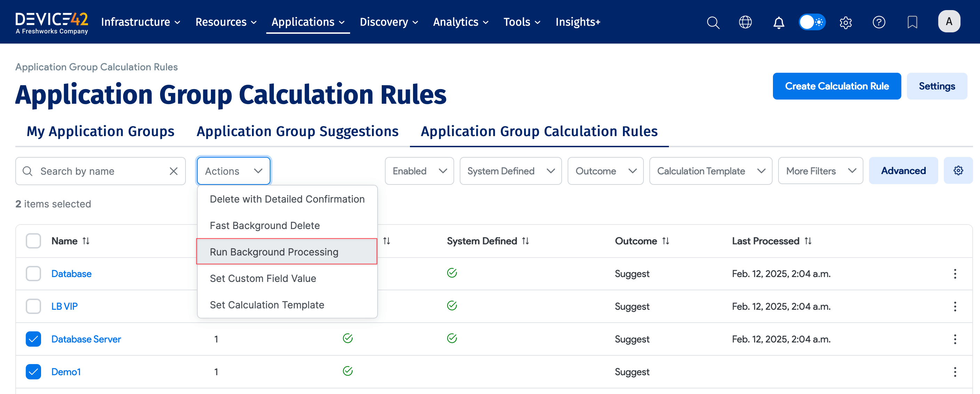The height and width of the screenshot is (394, 980).
Task: Check the LB VIP row checkbox
Action: [33, 306]
